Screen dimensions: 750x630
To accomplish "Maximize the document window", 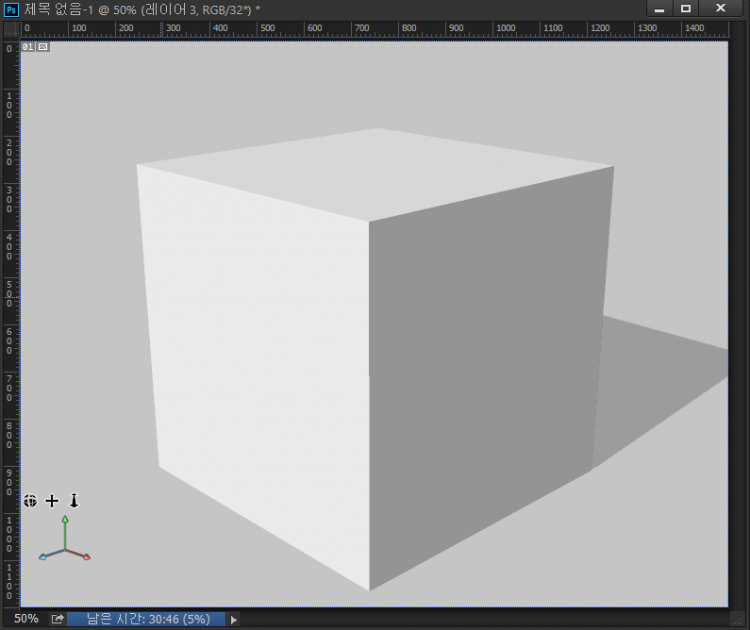I will pos(686,9).
